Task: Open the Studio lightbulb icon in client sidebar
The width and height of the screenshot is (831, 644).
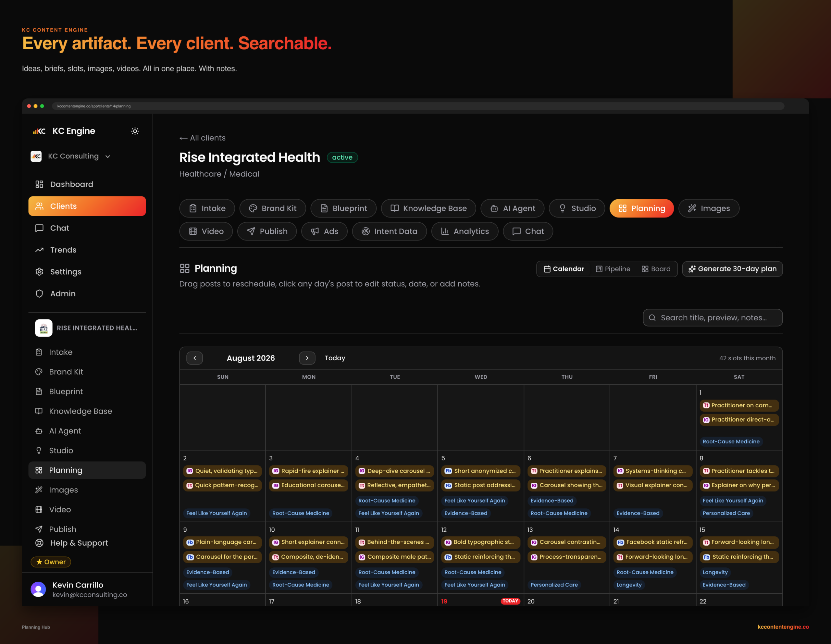Action: pos(39,451)
